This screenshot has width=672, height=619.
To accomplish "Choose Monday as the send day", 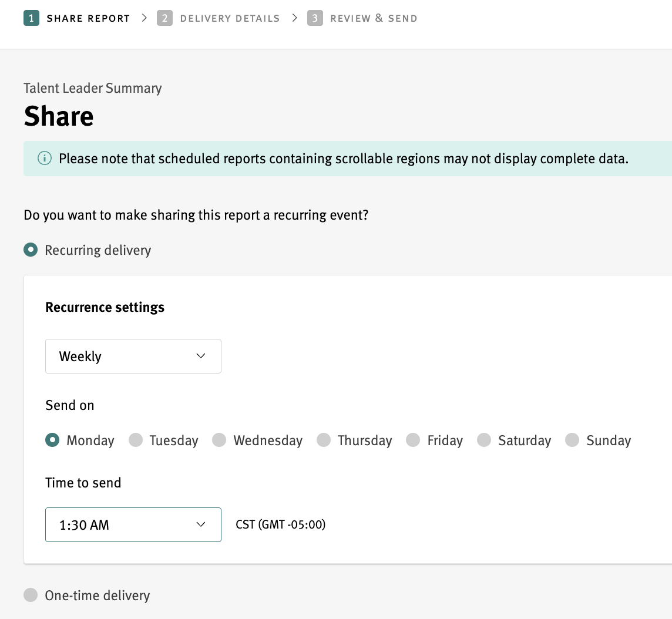I will pos(52,440).
